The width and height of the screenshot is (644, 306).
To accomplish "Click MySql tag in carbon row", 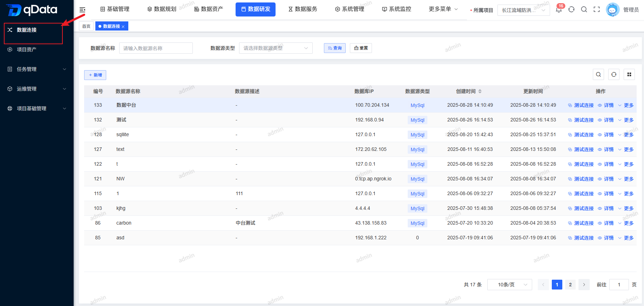I will pyautogui.click(x=418, y=223).
